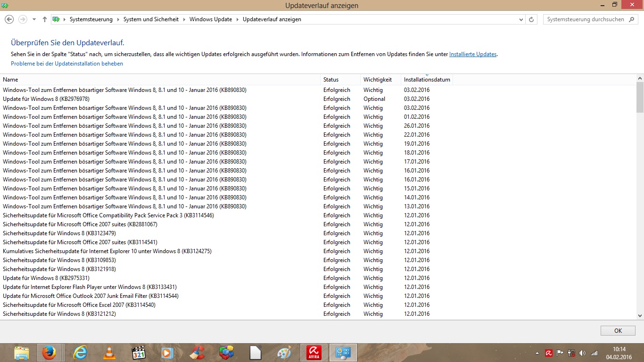
Task: Expand breadcrumb arrow after Systemsteuerung
Action: pos(118,19)
